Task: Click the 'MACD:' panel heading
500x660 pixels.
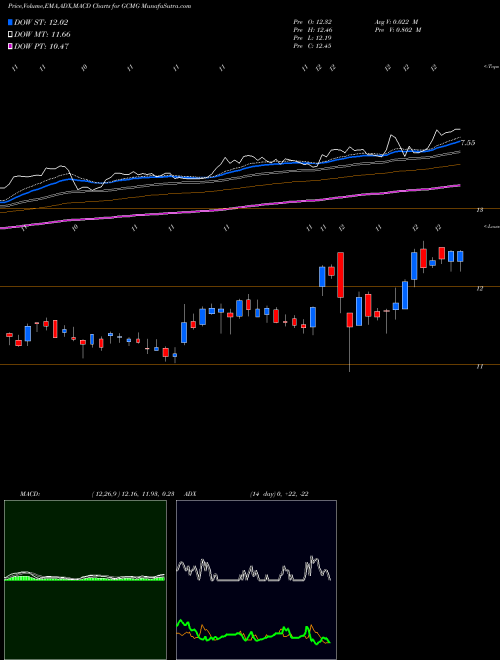Action: pos(30,494)
